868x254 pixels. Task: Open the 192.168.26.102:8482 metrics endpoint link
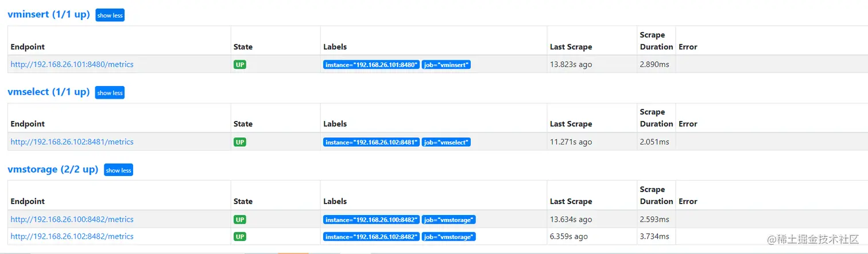72,236
